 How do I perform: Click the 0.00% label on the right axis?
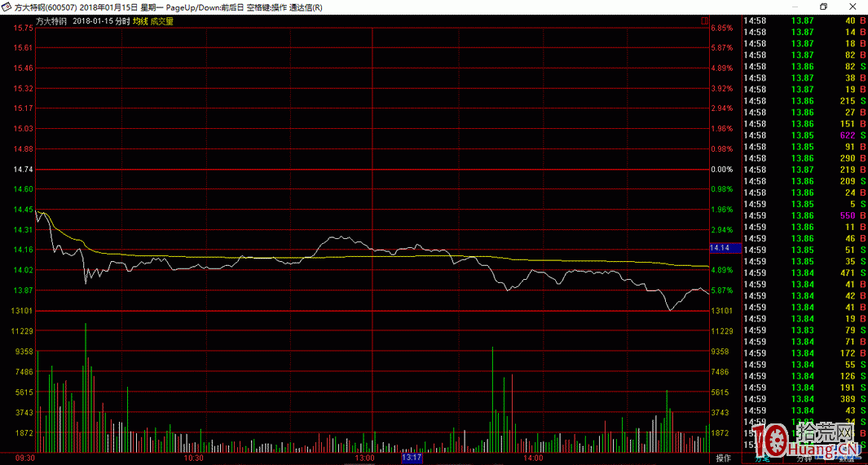722,169
